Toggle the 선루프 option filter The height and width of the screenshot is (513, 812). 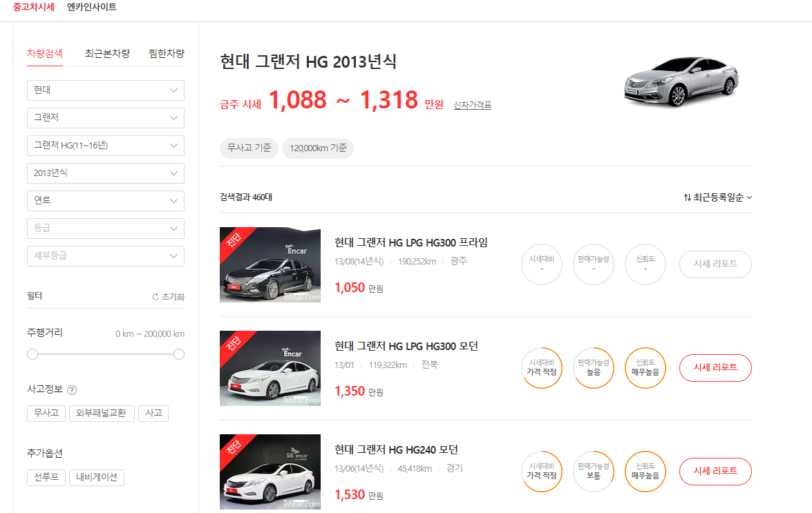tap(46, 477)
